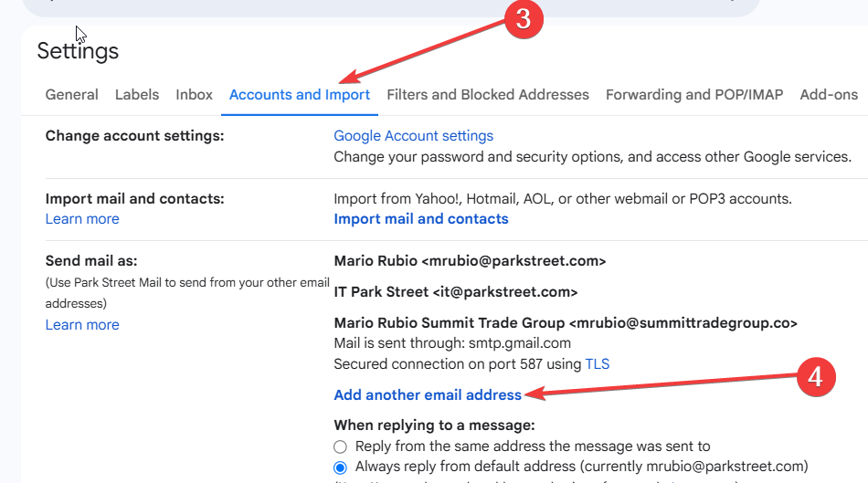Open Filters and Blocked Addresses tab
868x483 pixels.
point(488,95)
